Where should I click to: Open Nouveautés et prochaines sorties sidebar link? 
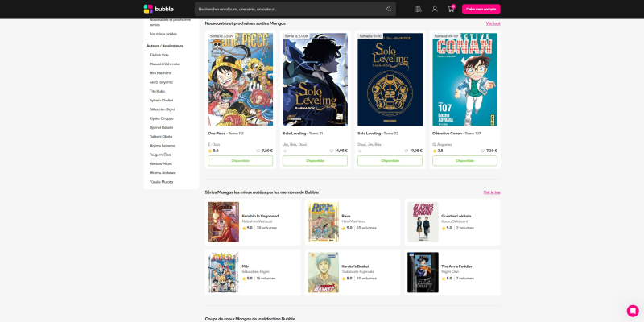(170, 22)
